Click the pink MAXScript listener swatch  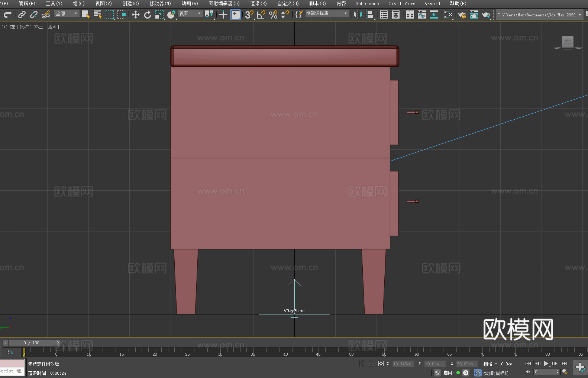coord(12,364)
